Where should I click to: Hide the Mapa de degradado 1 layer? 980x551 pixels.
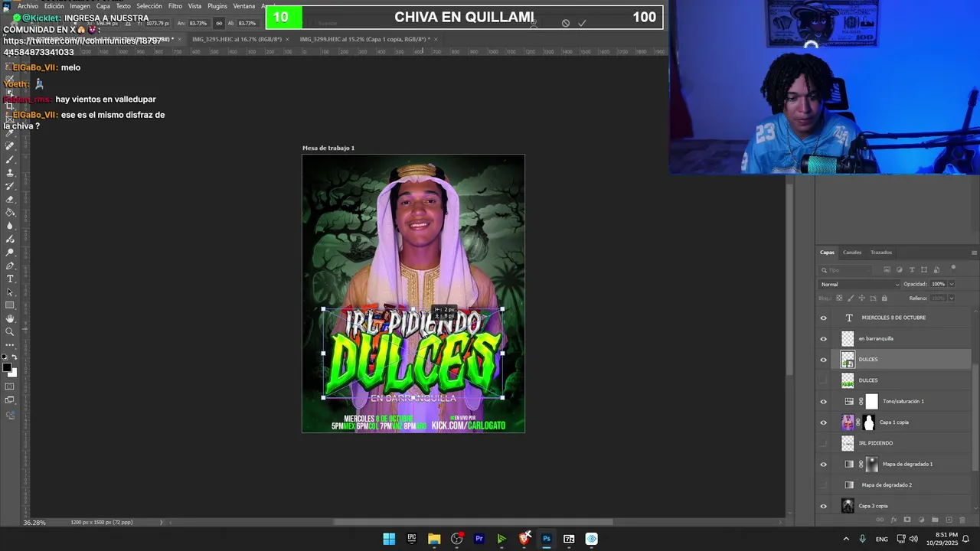(x=824, y=464)
